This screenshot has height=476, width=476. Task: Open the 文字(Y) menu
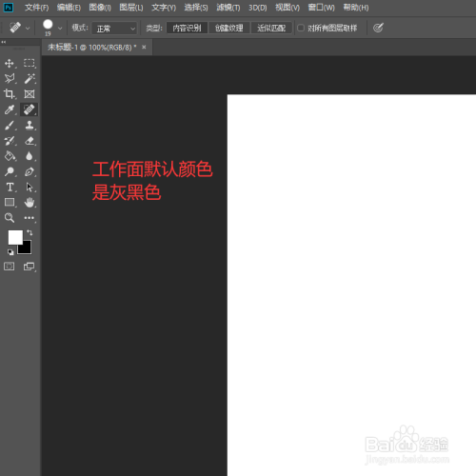(164, 8)
